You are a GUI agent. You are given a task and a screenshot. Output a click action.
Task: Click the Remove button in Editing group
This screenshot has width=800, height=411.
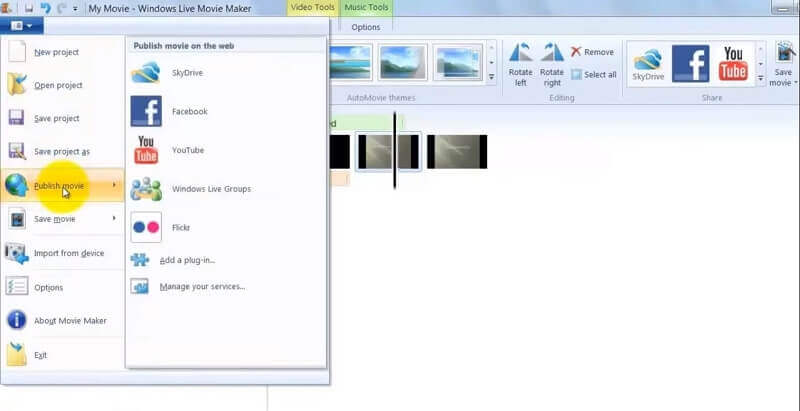(592, 52)
